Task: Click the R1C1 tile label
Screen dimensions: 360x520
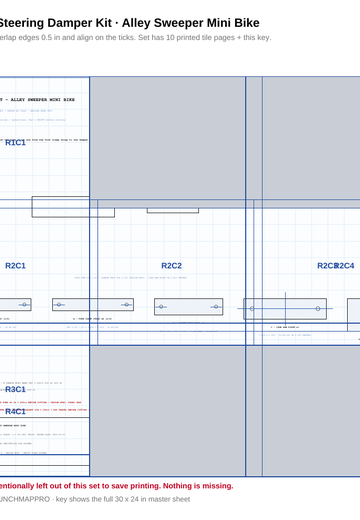Action: pyautogui.click(x=15, y=143)
